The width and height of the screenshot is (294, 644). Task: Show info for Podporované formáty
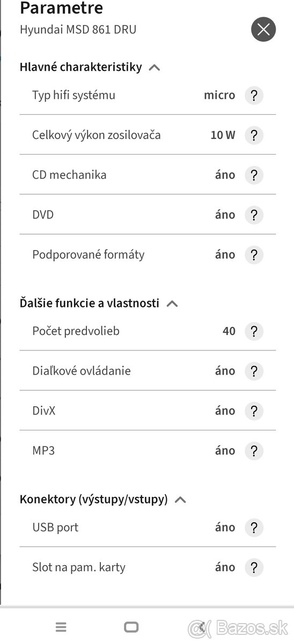pyautogui.click(x=254, y=255)
